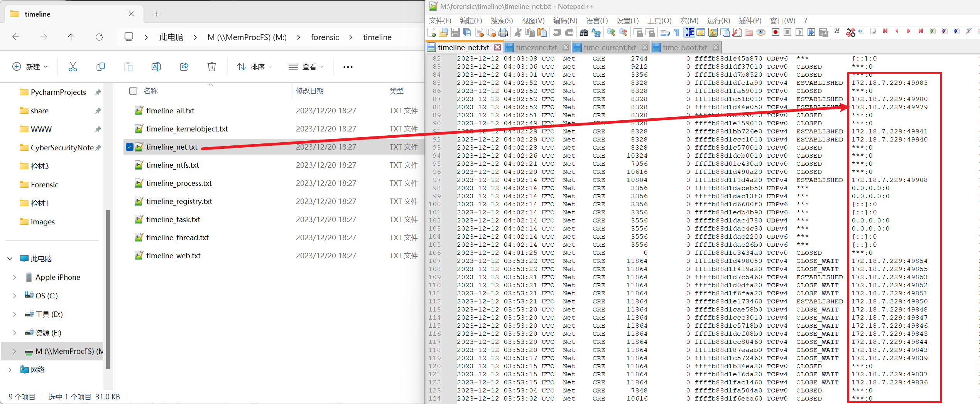The width and height of the screenshot is (980, 404).
Task: Collapse the 此电脑 tree node
Action: (x=10, y=259)
